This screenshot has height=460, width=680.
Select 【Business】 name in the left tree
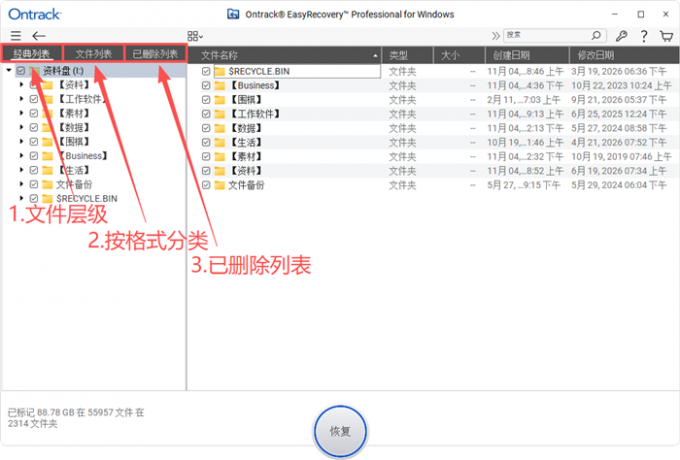[x=82, y=156]
